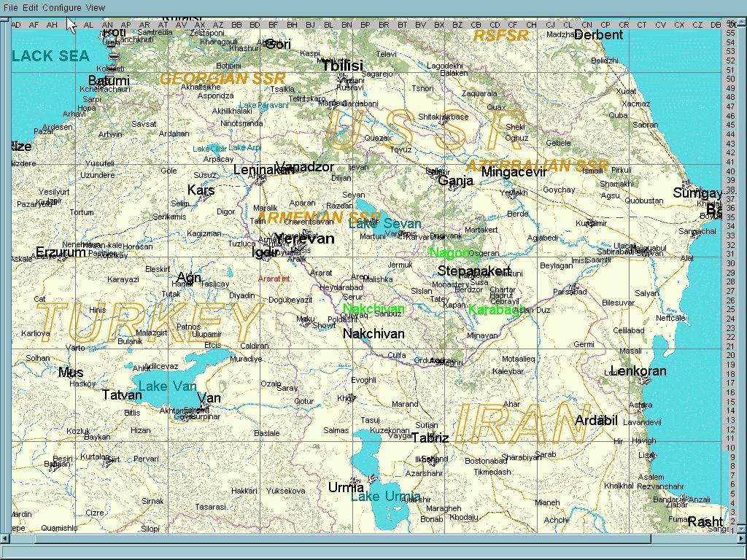Click the Lake Van label
This screenshot has height=560, width=747.
tap(167, 386)
